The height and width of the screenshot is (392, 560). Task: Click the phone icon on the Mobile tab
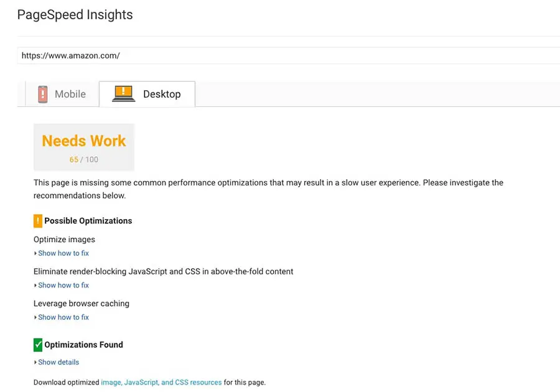click(x=42, y=94)
